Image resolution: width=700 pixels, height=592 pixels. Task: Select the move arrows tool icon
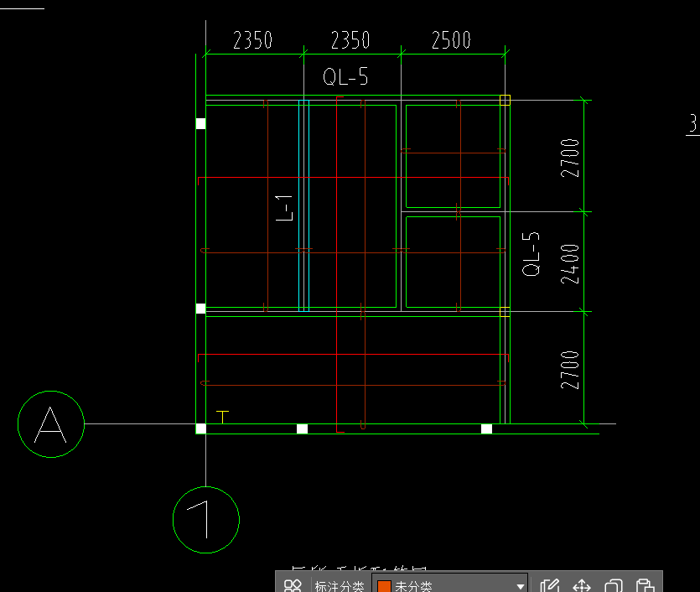point(582,585)
